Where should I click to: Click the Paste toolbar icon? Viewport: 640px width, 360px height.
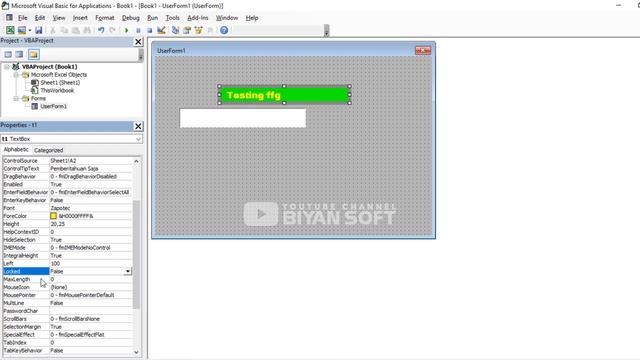pos(76,30)
